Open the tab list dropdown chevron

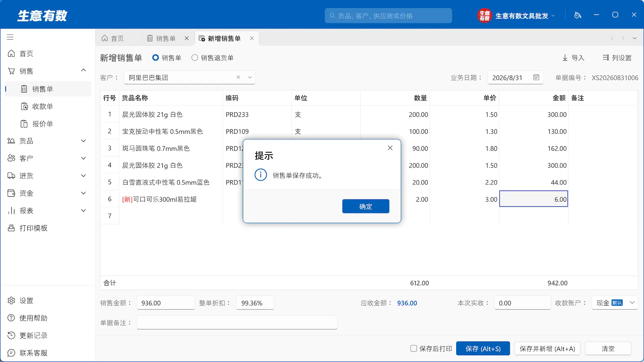[x=635, y=38]
